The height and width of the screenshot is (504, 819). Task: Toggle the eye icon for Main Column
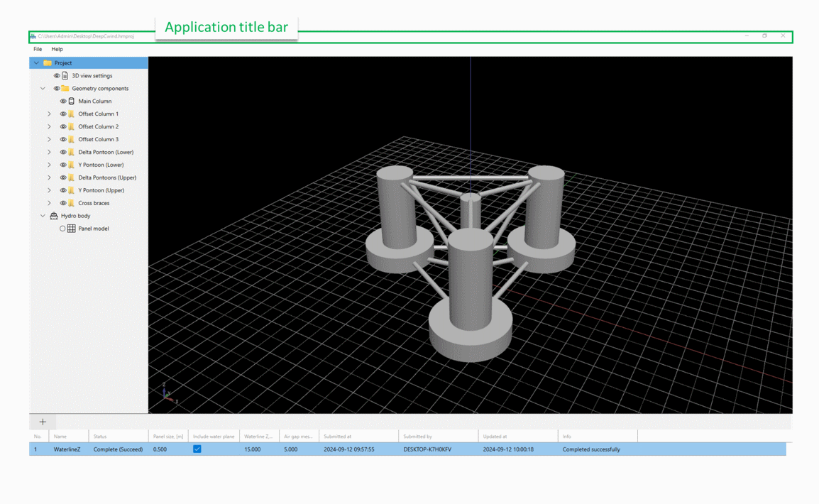pos(62,102)
